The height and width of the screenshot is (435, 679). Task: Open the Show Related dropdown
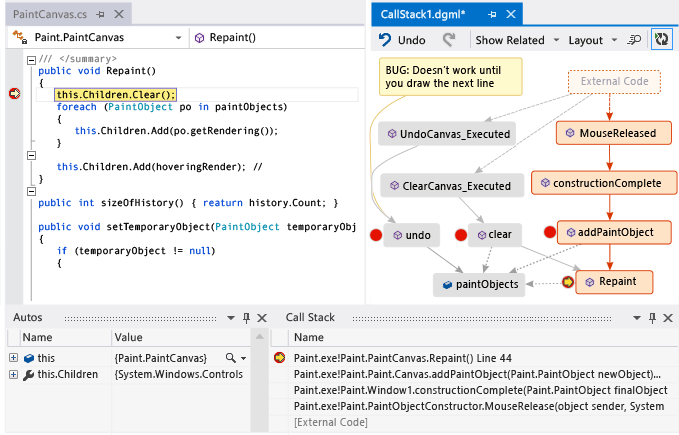pos(516,40)
